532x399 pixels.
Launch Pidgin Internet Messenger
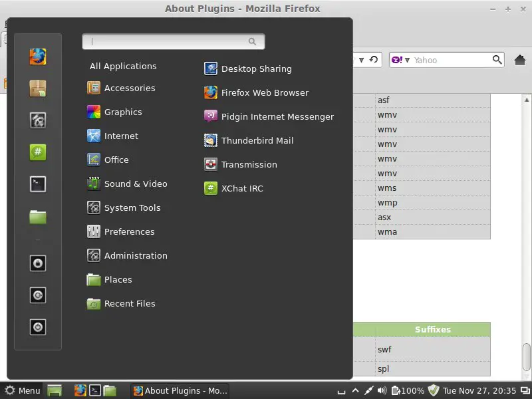pos(269,117)
